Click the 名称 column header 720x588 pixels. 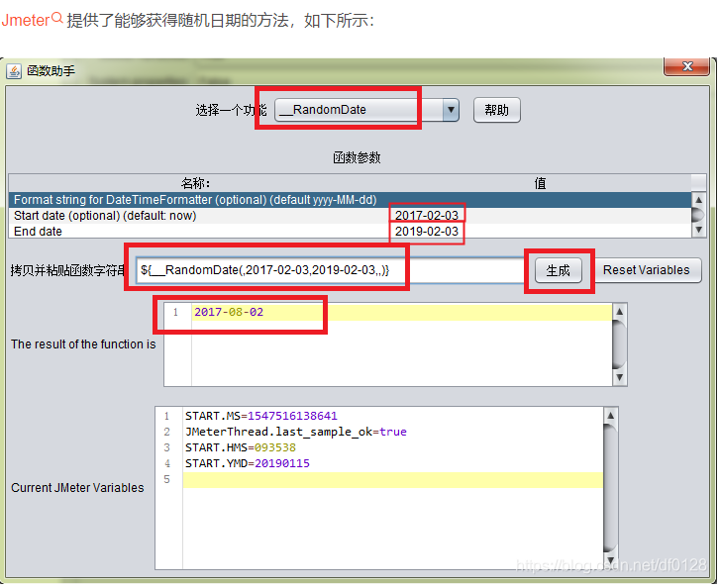click(x=196, y=183)
